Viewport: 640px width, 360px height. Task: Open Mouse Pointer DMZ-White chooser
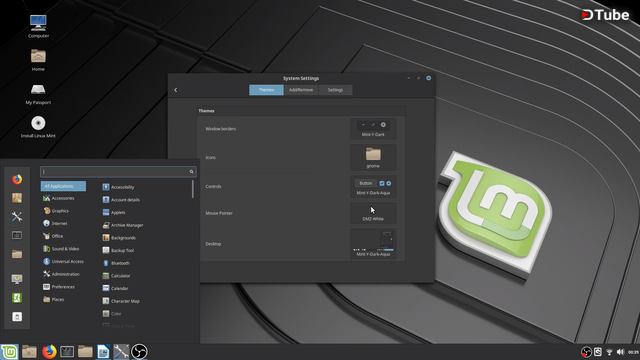coord(373,213)
